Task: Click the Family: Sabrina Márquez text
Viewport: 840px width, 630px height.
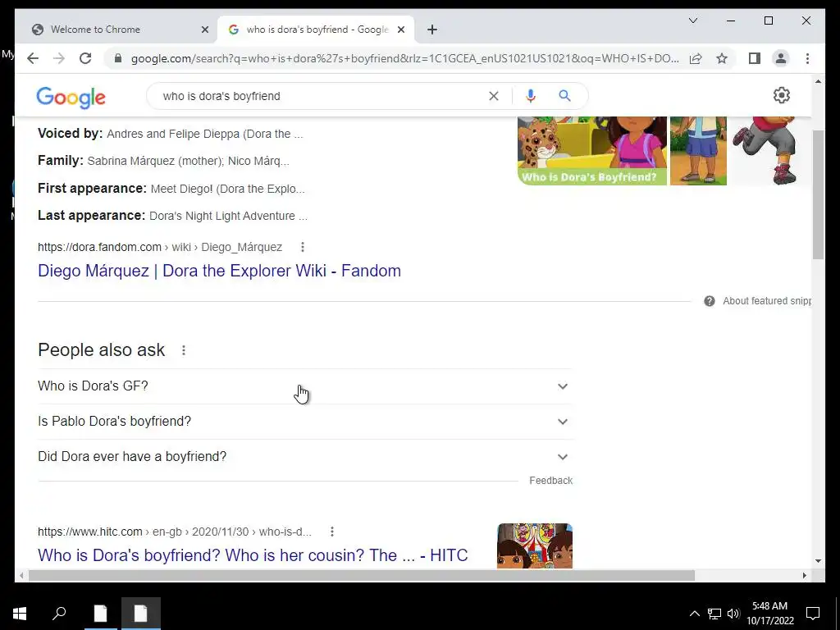Action: (163, 161)
